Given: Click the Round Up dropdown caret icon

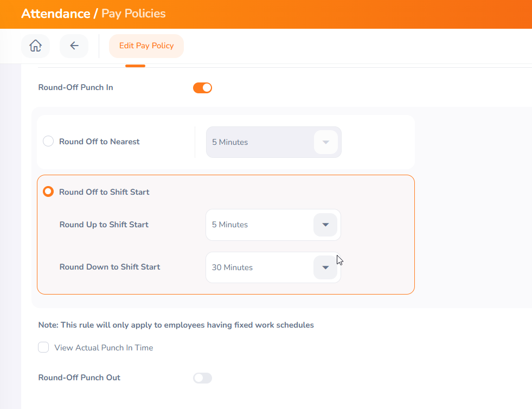Looking at the screenshot, I should coord(325,225).
